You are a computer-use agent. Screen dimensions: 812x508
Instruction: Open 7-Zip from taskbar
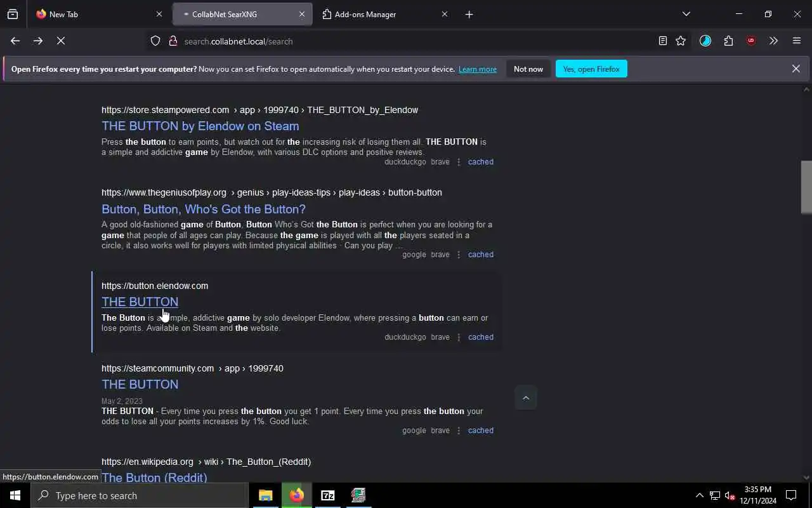point(327,495)
